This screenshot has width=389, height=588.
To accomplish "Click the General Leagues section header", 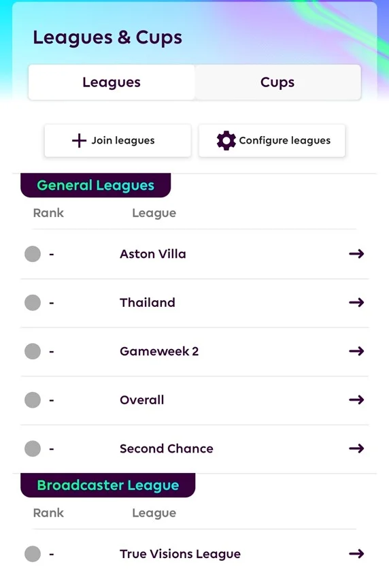I will coord(96,185).
